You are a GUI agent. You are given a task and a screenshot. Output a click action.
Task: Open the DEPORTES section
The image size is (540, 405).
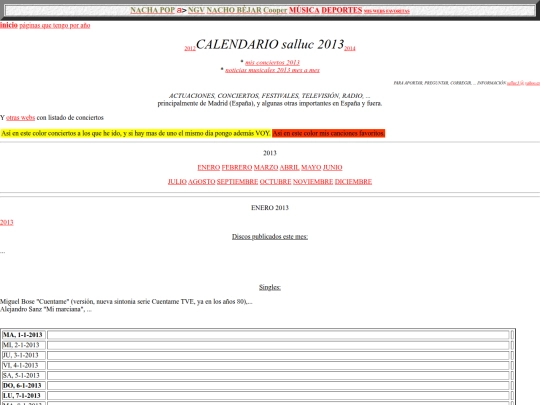341,10
